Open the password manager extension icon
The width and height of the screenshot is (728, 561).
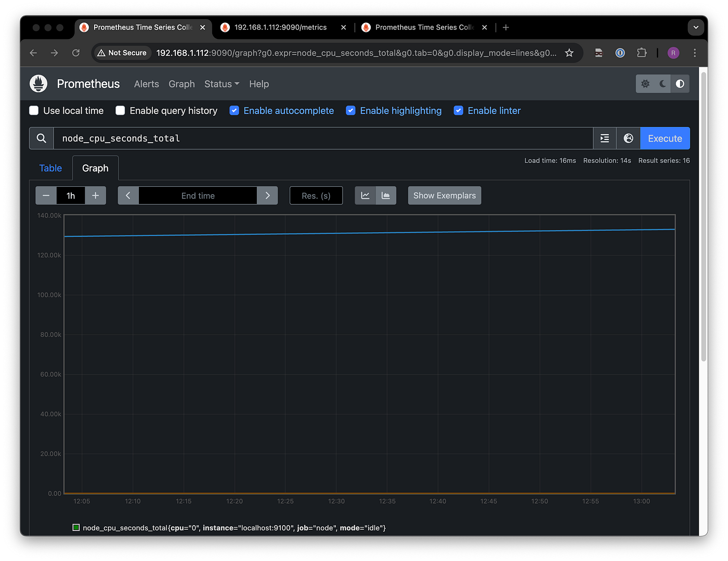coord(620,53)
